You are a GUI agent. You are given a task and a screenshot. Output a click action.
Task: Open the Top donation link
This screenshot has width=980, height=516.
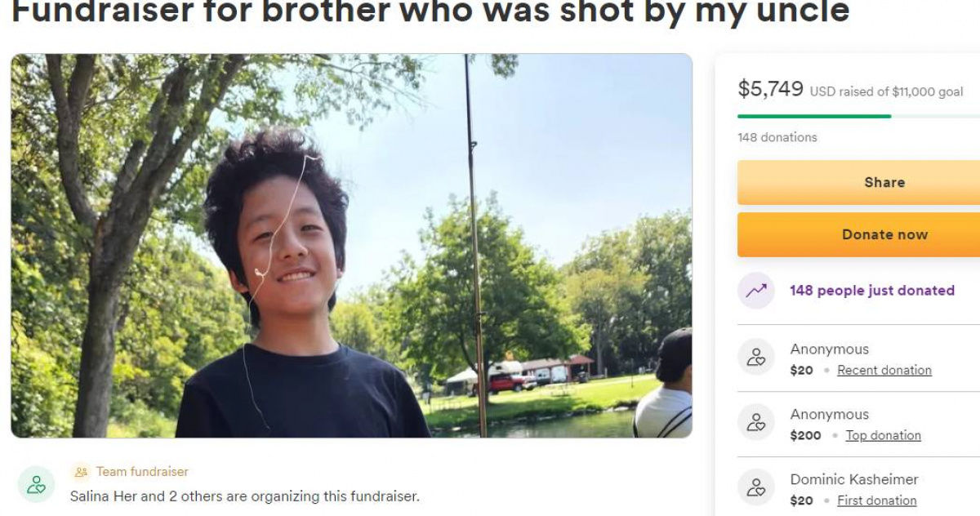[883, 435]
